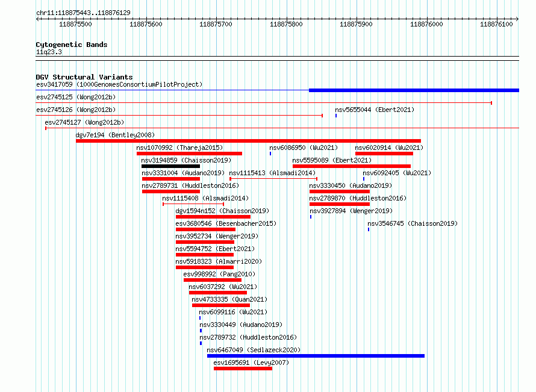Screen dimensions: 536x392
Task: Click the red dgv1594n152 variant bar
Action: click(x=213, y=217)
